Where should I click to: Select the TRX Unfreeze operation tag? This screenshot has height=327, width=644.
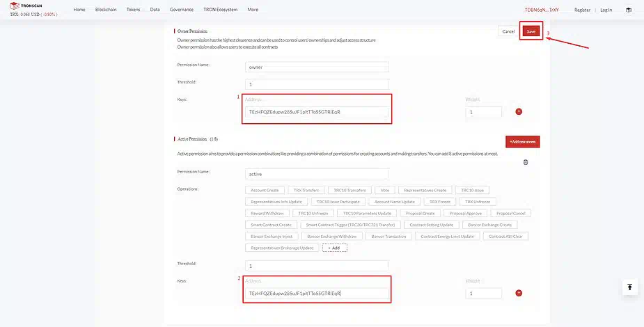[x=478, y=202]
